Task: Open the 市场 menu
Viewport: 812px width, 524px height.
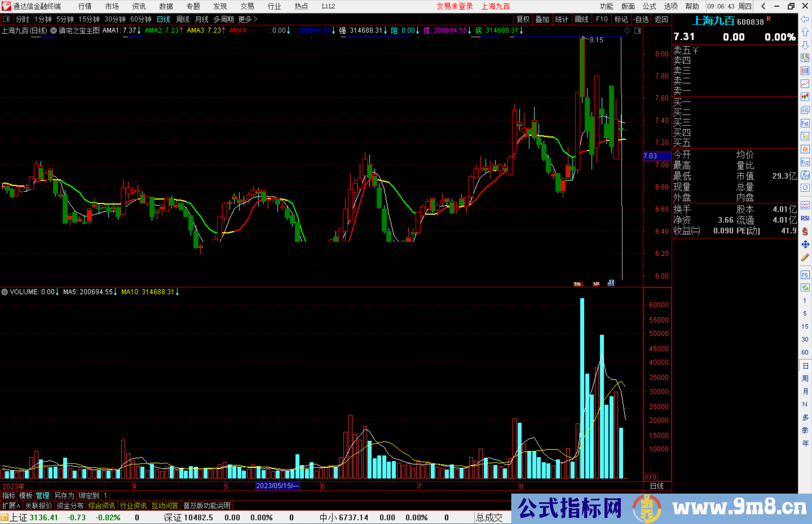Action: (x=112, y=6)
